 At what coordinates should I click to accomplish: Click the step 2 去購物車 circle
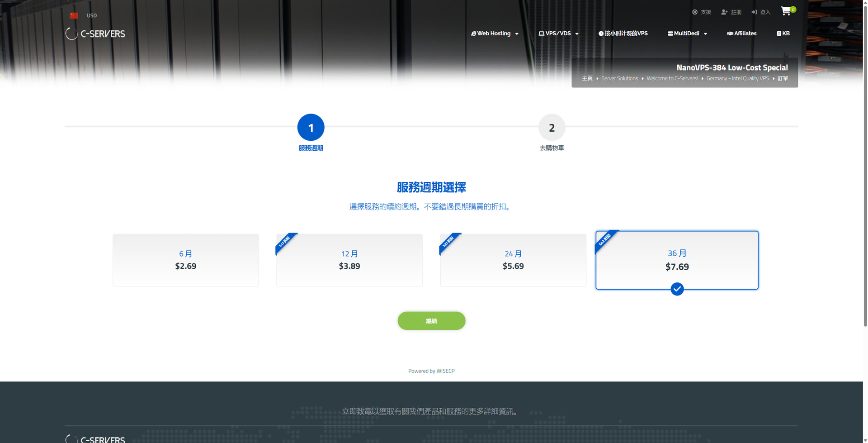click(552, 128)
